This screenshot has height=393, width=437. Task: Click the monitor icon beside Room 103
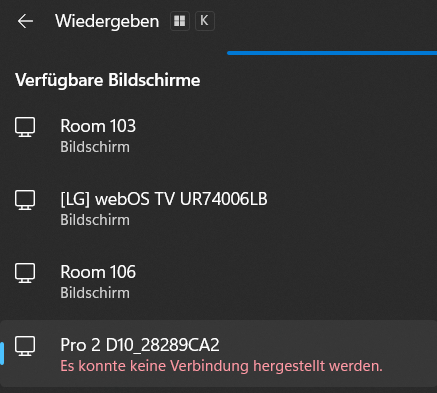point(25,127)
